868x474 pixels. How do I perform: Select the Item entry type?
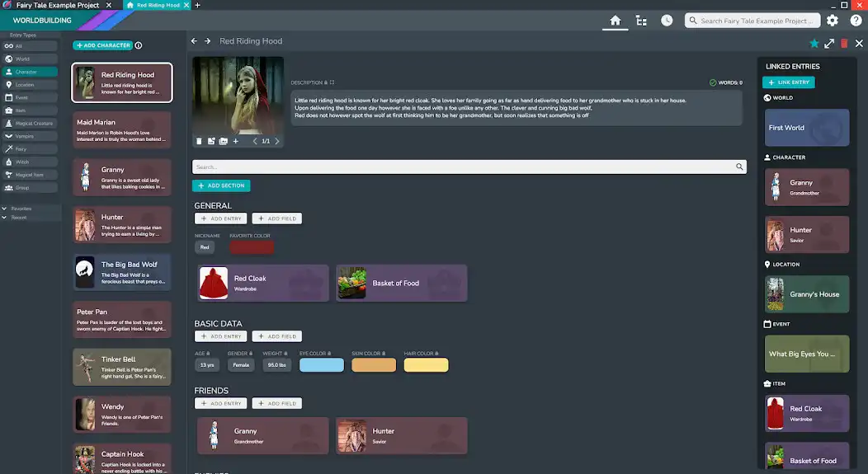pyautogui.click(x=30, y=110)
